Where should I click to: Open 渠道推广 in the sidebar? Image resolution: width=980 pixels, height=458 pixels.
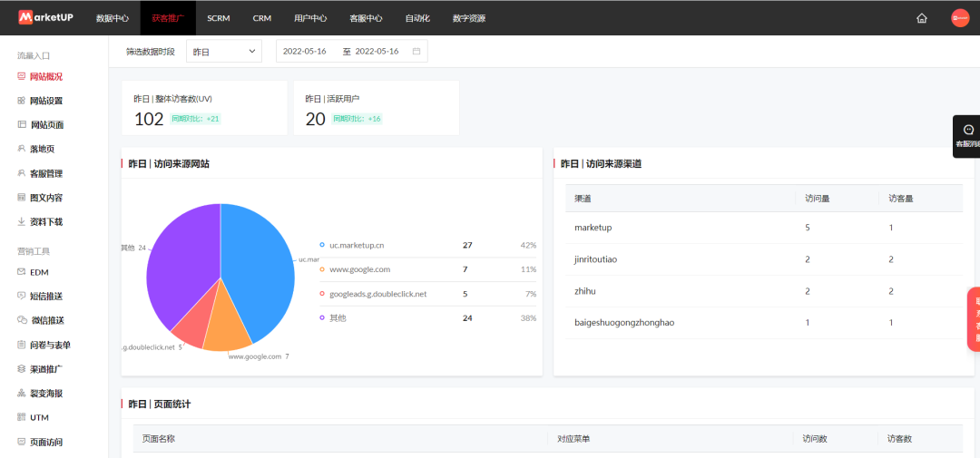(x=46, y=368)
